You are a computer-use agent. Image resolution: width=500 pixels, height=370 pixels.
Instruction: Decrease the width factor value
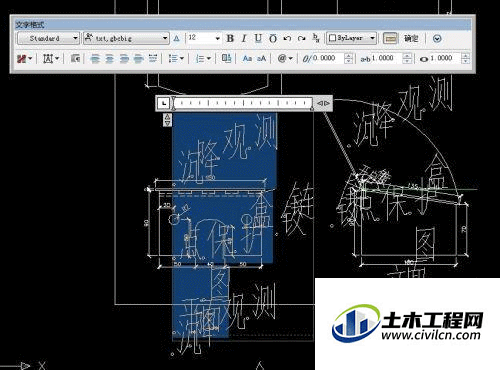[466, 61]
